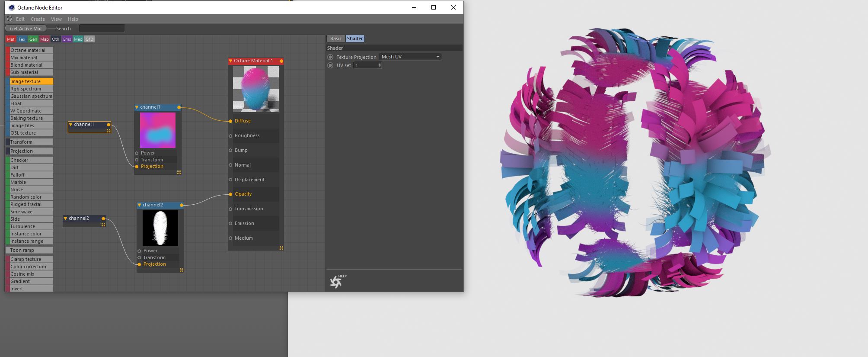
Task: Toggle the UV set animation dot
Action: tap(331, 65)
